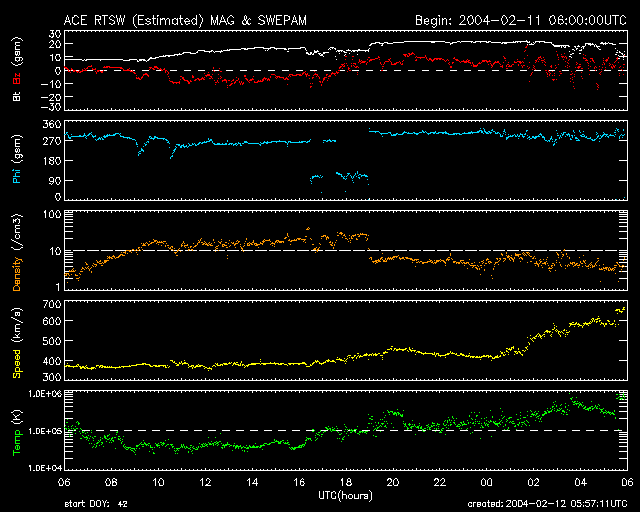Image resolution: width=640 pixels, height=512 pixels.
Task: Click the "30" tick on the Bt Bz axis
Action: pyautogui.click(x=55, y=34)
